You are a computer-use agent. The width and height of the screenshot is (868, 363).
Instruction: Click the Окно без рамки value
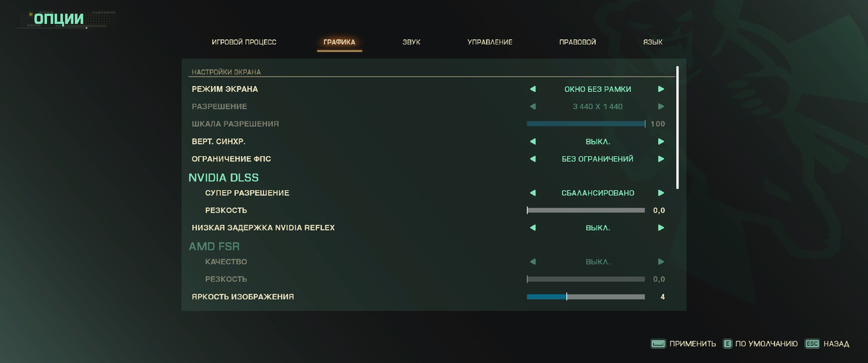[597, 90]
